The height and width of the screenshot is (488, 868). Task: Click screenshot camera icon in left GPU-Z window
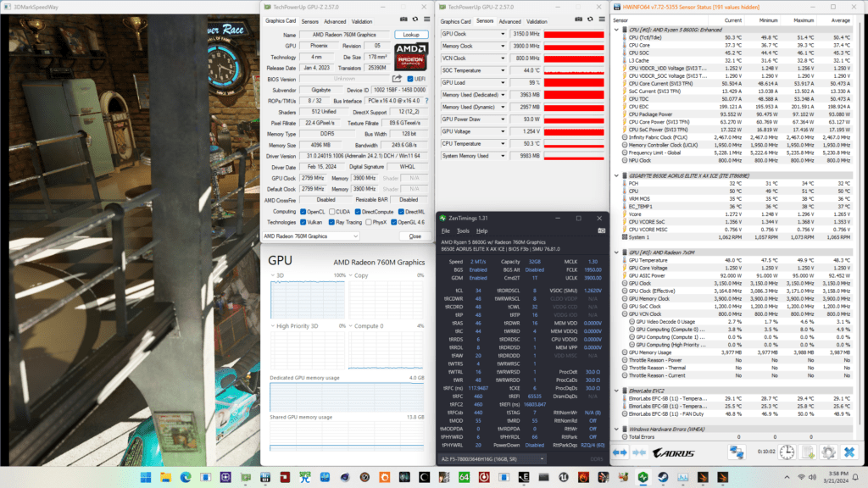tap(403, 19)
